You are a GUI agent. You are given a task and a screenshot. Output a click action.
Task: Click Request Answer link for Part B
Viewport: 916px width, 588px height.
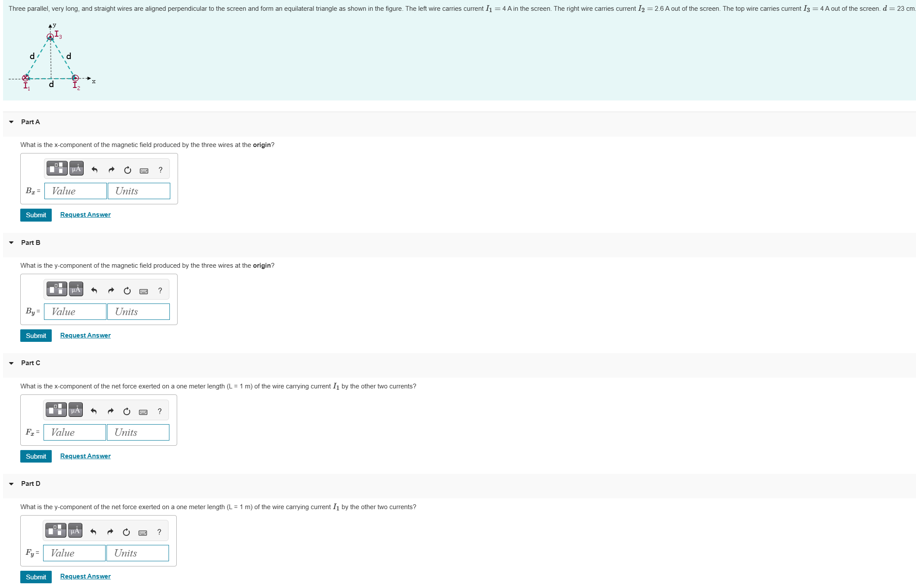point(85,335)
